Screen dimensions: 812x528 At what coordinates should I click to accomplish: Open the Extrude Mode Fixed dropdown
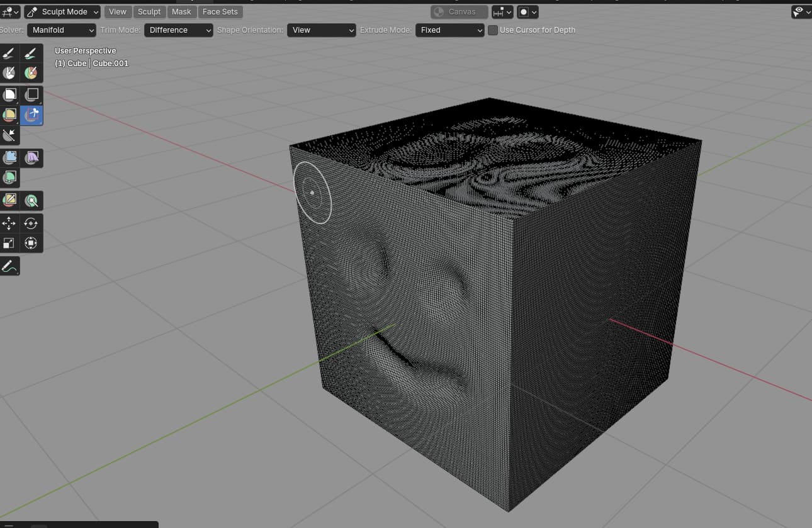coord(450,30)
